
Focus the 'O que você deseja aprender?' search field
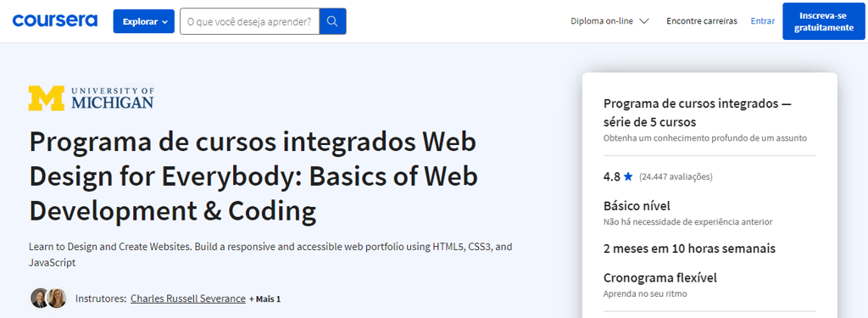point(250,21)
